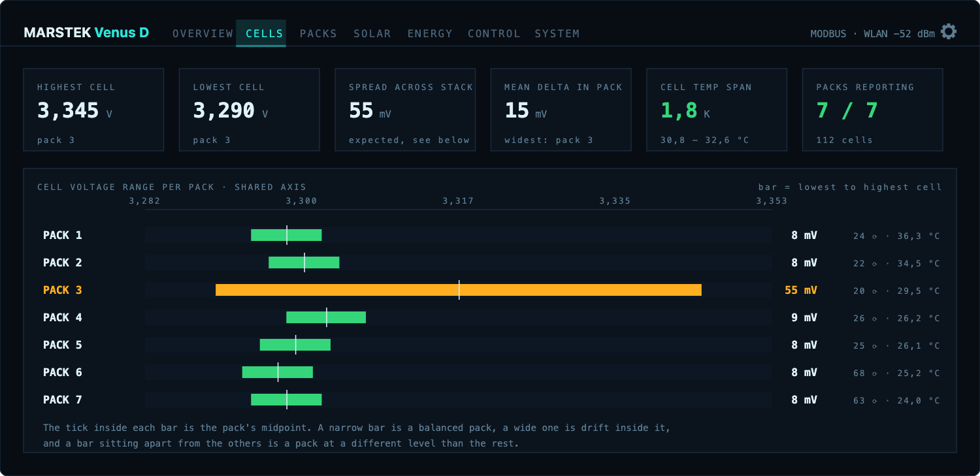Image resolution: width=980 pixels, height=476 pixels.
Task: Click the 3,317 axis label
Action: [x=458, y=200]
